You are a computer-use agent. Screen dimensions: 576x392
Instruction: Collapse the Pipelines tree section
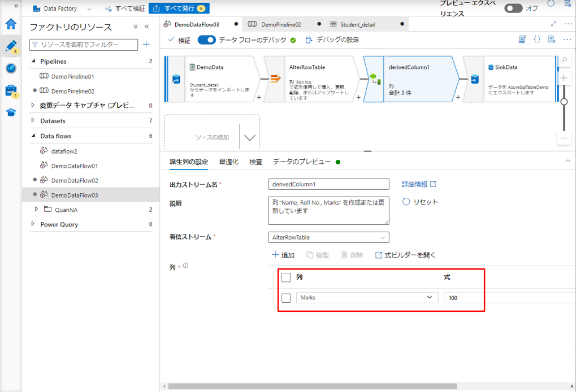pyautogui.click(x=33, y=61)
